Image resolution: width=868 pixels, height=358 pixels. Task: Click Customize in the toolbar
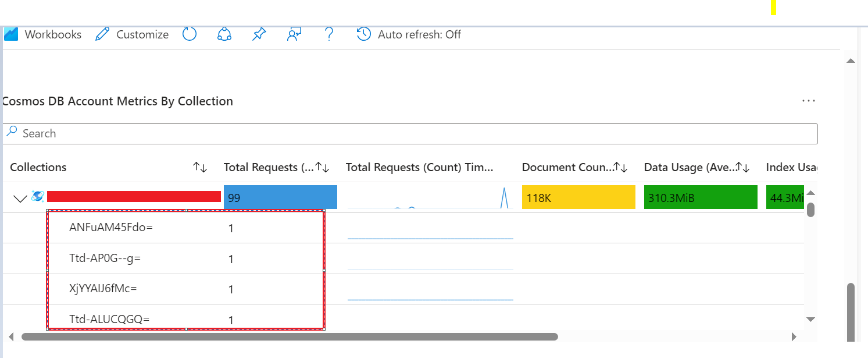(141, 34)
